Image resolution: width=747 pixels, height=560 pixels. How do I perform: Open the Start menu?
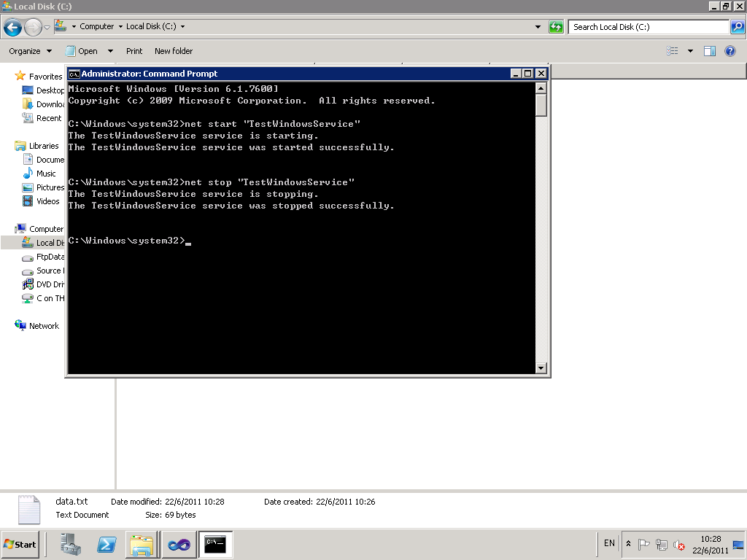(x=20, y=544)
